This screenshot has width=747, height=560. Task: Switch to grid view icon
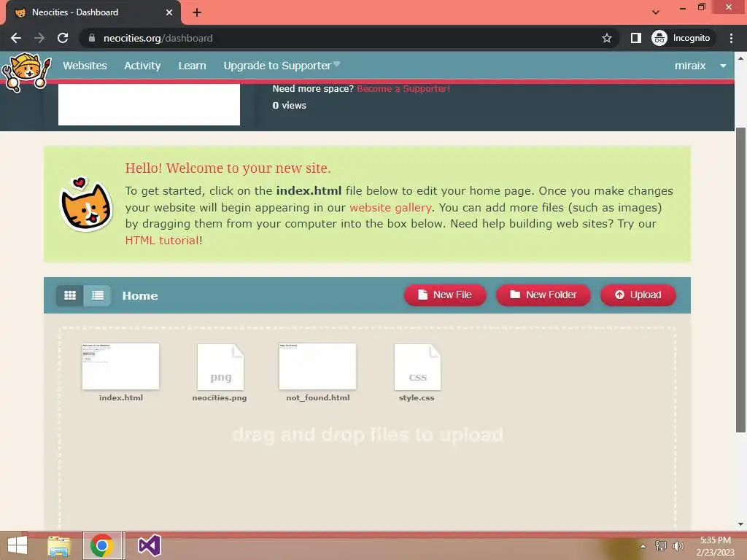pyautogui.click(x=70, y=295)
